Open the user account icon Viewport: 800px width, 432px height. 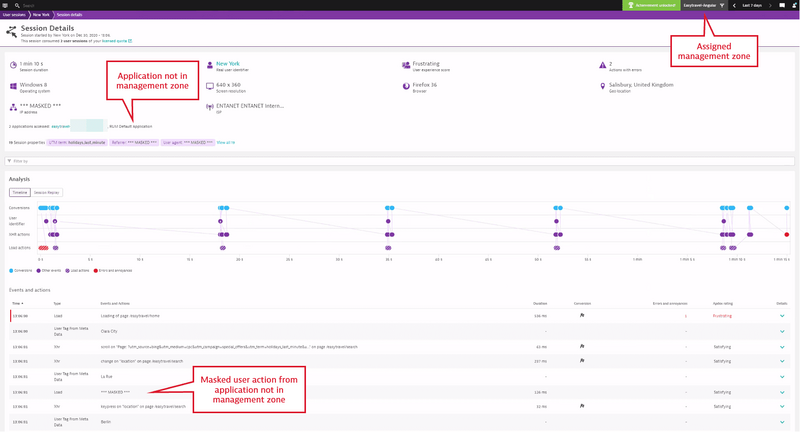coord(794,5)
